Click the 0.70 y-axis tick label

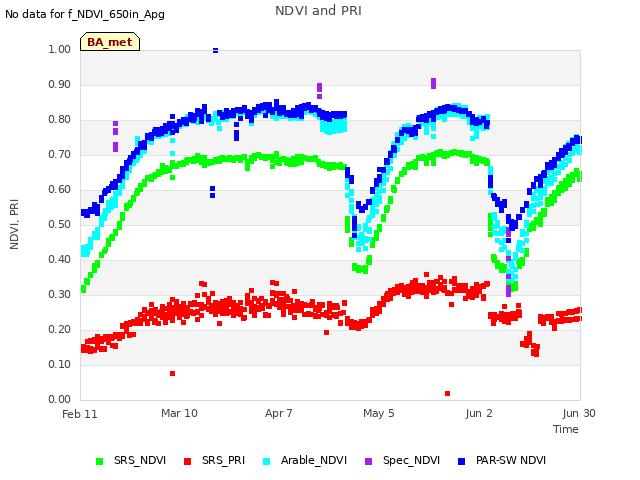pos(60,155)
